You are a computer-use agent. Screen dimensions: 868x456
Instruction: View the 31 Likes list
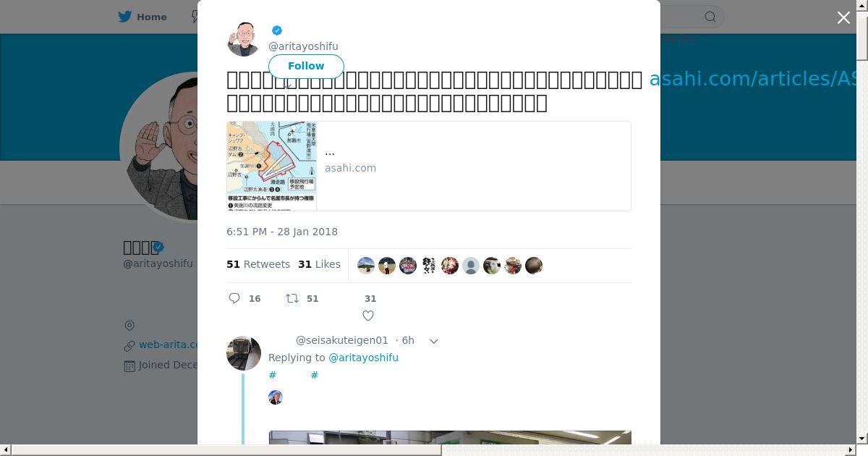319,264
